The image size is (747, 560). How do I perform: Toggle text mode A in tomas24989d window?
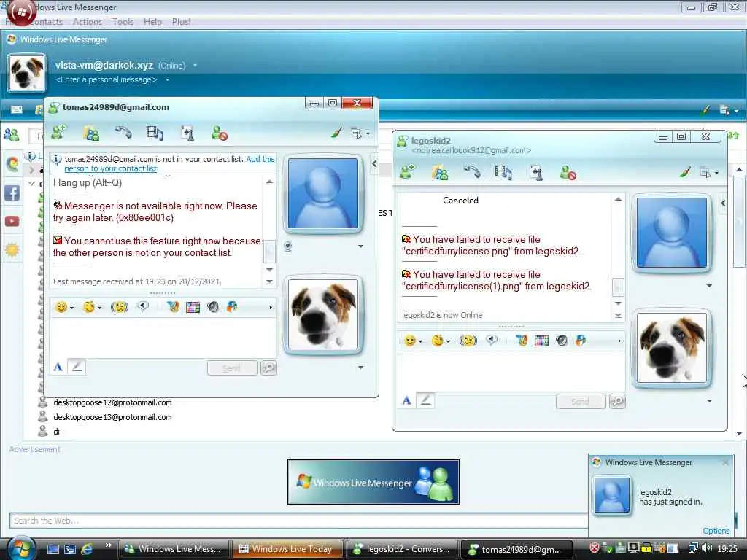(58, 367)
